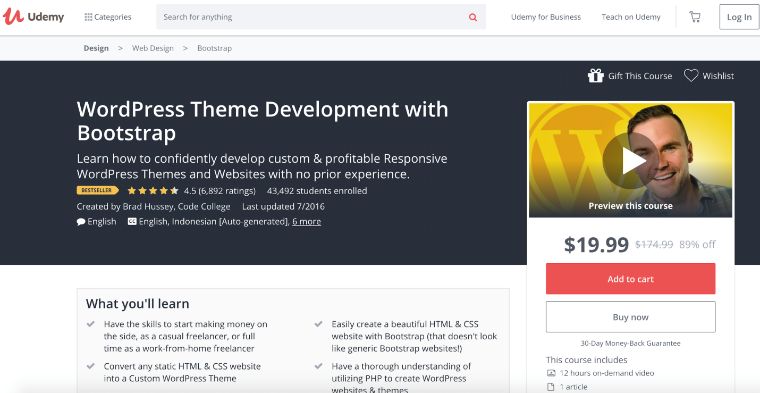Click the article document icon
Image resolution: width=760 pixels, height=393 pixels.
pyautogui.click(x=551, y=387)
